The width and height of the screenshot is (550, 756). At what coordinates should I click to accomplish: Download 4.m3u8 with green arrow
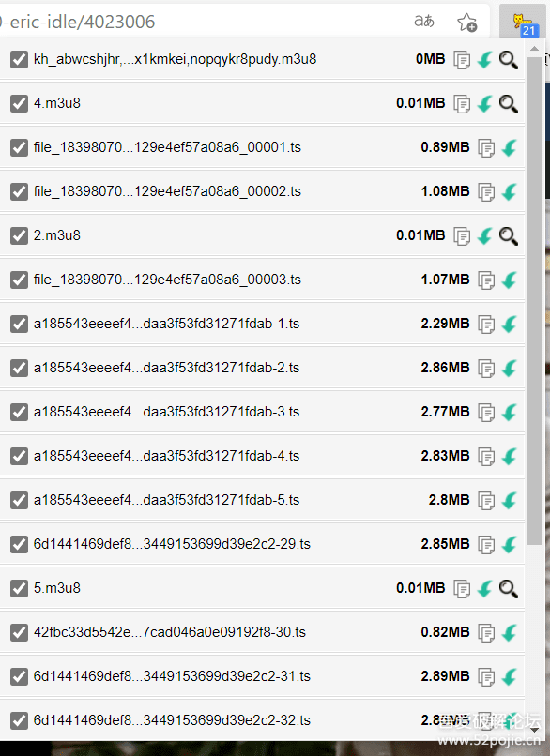point(485,104)
